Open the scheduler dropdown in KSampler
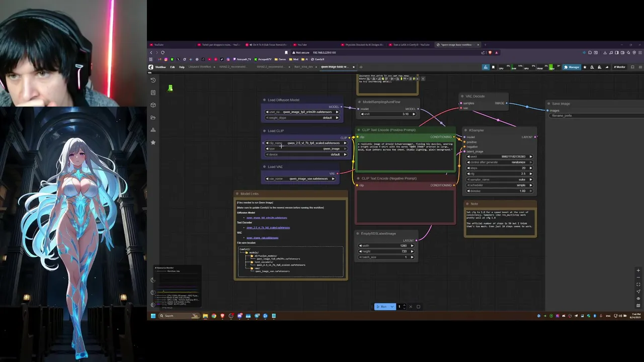Image resolution: width=644 pixels, height=362 pixels. pos(500,185)
